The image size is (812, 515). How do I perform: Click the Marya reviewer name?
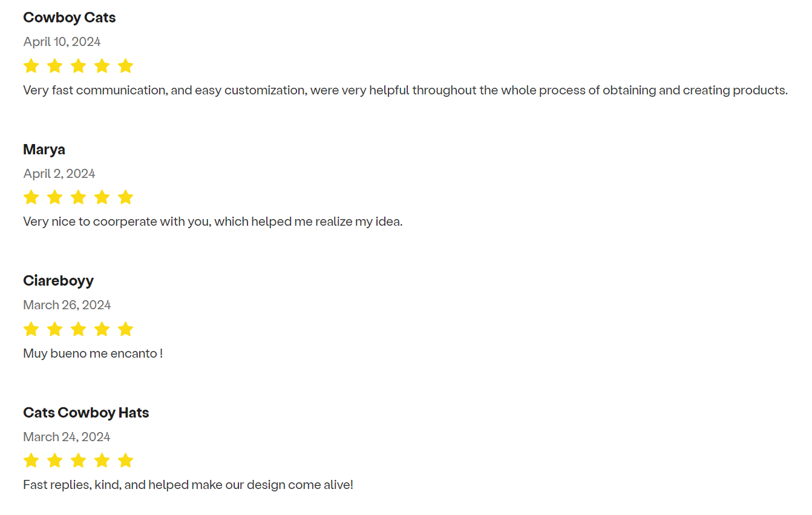coord(44,149)
